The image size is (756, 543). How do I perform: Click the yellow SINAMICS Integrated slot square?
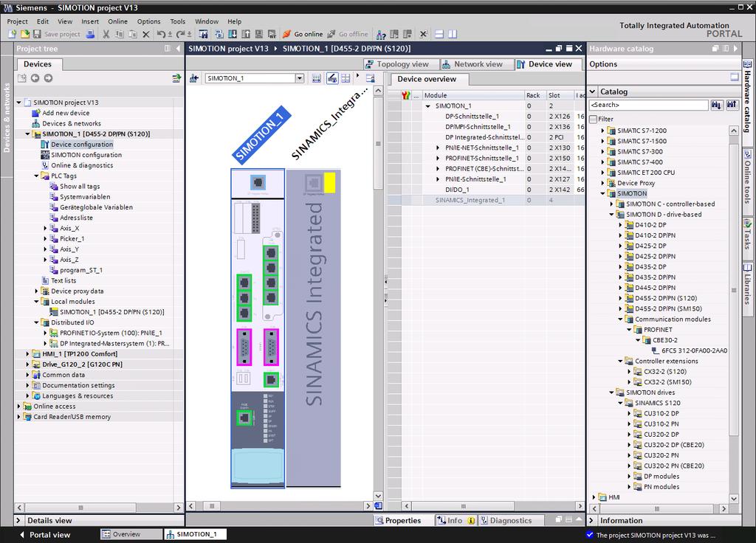click(330, 183)
